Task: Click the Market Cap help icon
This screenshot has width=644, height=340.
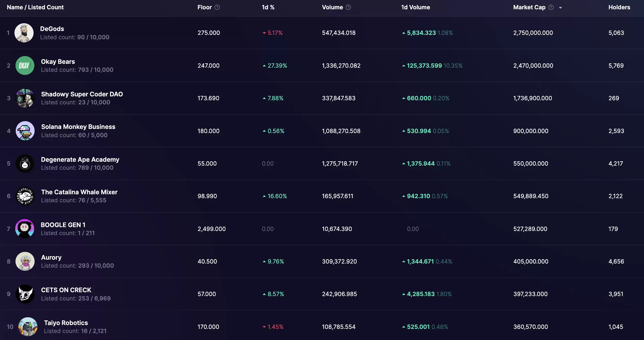Action: tap(551, 7)
